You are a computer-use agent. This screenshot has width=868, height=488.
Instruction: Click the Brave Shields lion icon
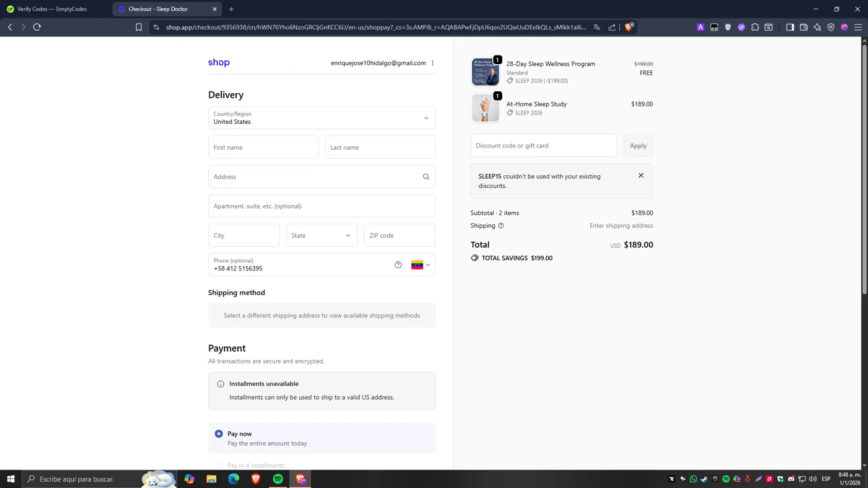[629, 27]
